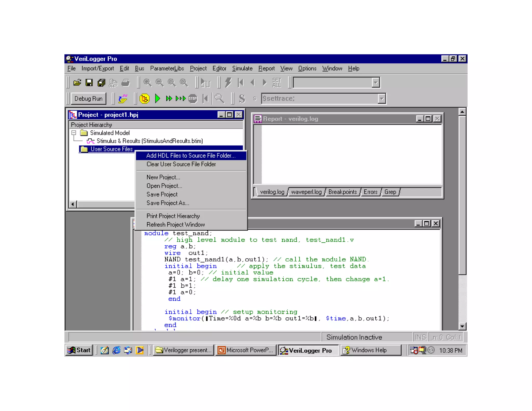Viewport: 532px width, 411px height.
Task: Click the yellow Build project icon
Action: point(144,98)
